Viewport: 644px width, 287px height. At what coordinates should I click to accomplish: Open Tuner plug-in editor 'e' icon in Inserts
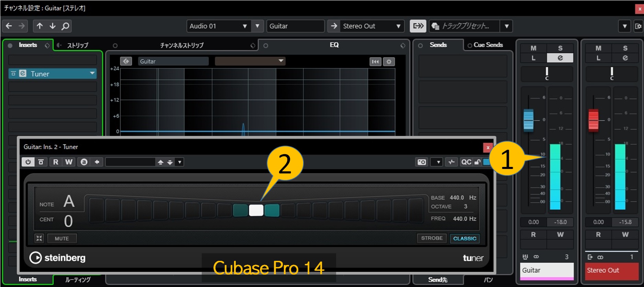[x=23, y=73]
